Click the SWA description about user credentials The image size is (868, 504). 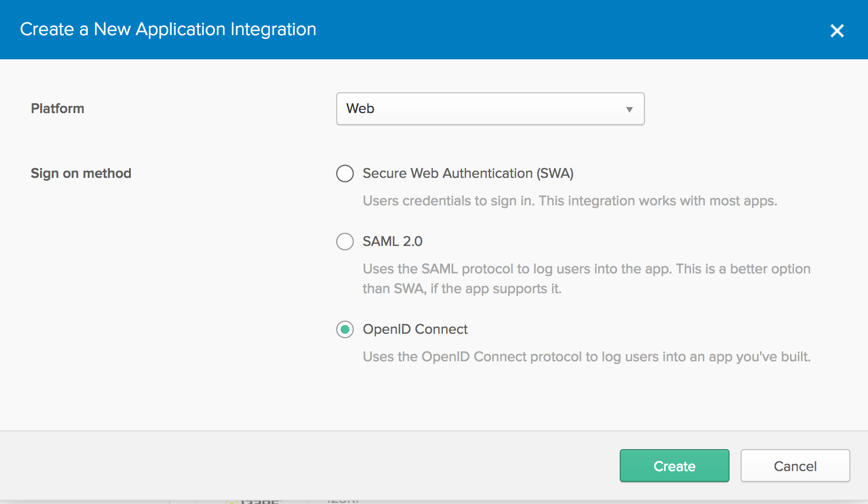tap(570, 201)
